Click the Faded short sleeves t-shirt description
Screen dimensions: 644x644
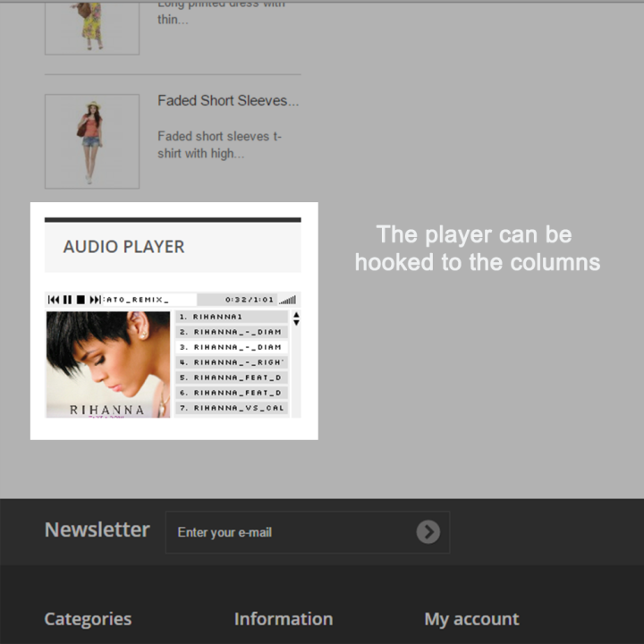(x=220, y=145)
